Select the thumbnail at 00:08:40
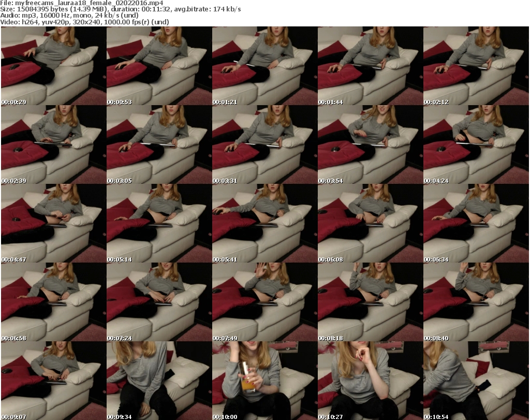Viewport: 530px width, 420px height. click(476, 302)
